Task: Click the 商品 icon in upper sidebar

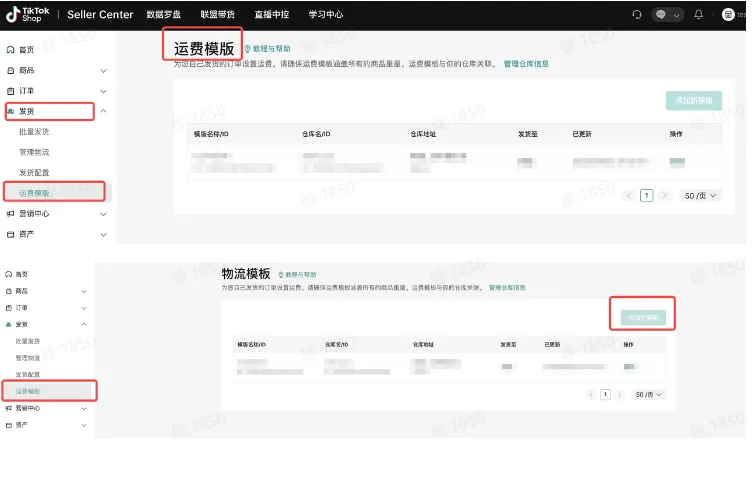Action: pyautogui.click(x=10, y=70)
